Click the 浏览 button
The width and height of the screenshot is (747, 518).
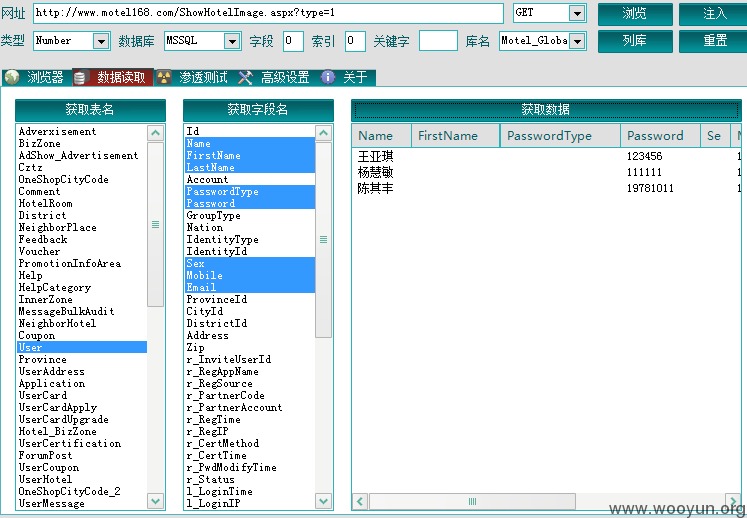(x=635, y=13)
